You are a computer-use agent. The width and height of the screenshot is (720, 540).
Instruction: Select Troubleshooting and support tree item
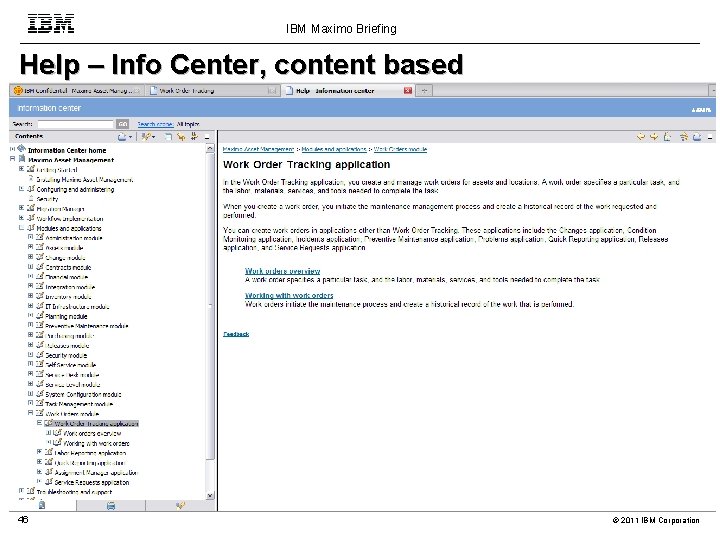(74, 492)
